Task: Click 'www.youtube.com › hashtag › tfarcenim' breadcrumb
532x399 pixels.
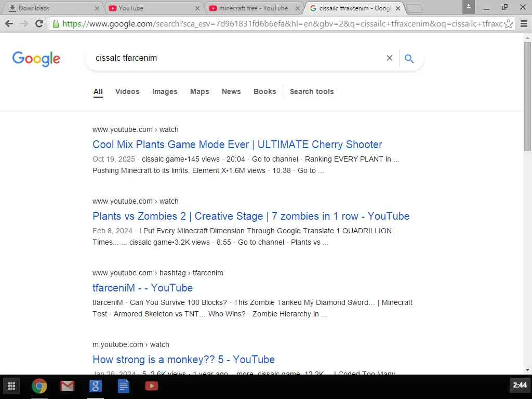Action: [158, 273]
